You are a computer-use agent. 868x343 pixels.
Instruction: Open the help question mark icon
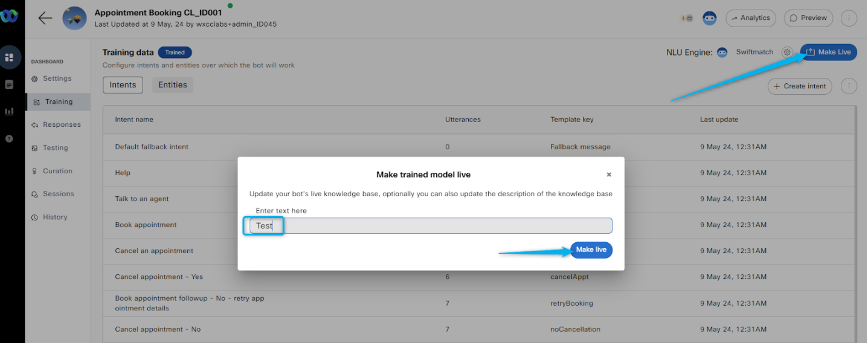[9, 138]
